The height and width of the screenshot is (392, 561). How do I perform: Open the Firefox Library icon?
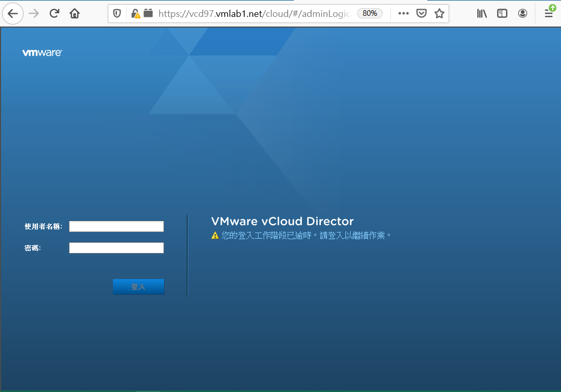pyautogui.click(x=481, y=13)
